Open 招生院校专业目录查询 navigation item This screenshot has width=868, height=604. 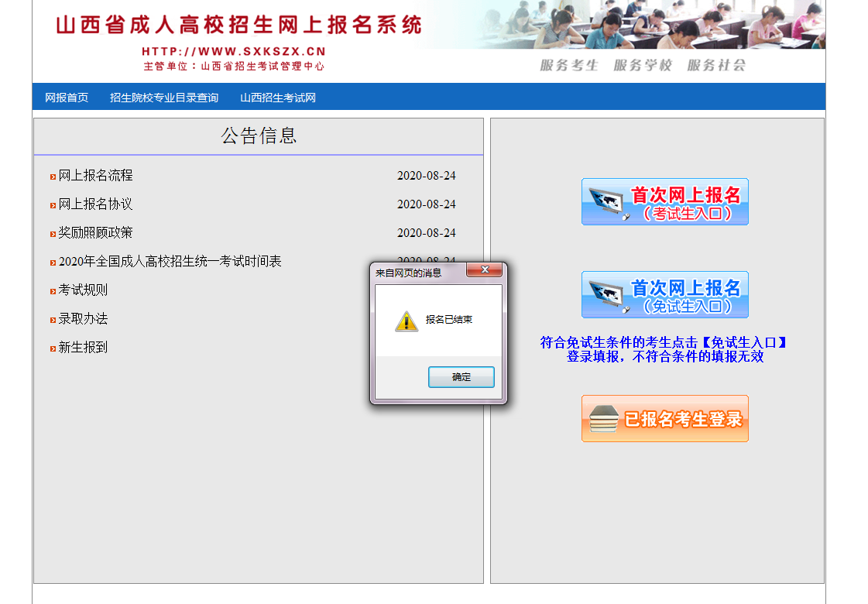tap(164, 98)
